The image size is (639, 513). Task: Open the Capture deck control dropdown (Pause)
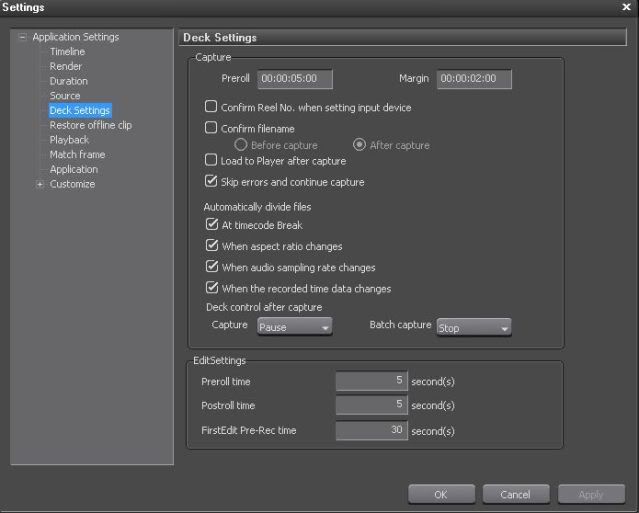tap(295, 327)
